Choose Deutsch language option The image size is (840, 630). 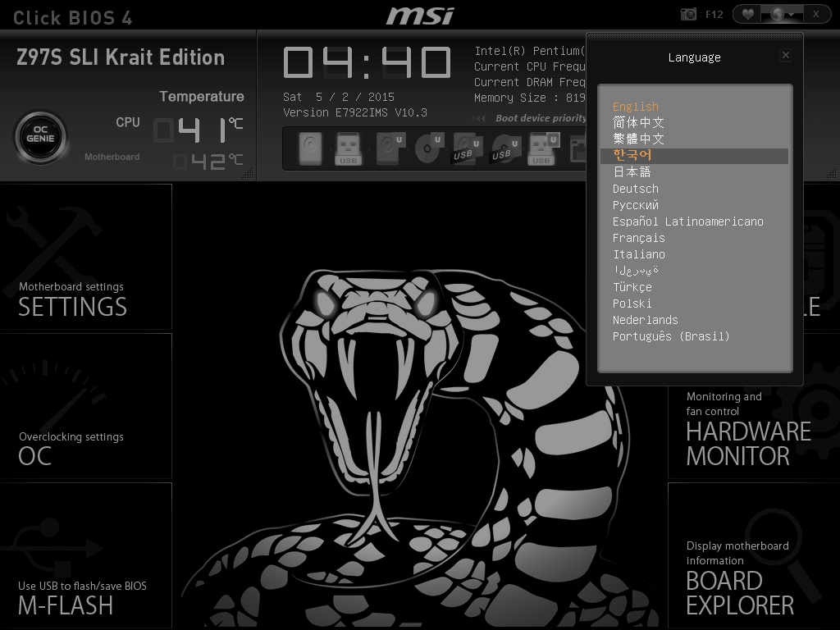coord(636,189)
